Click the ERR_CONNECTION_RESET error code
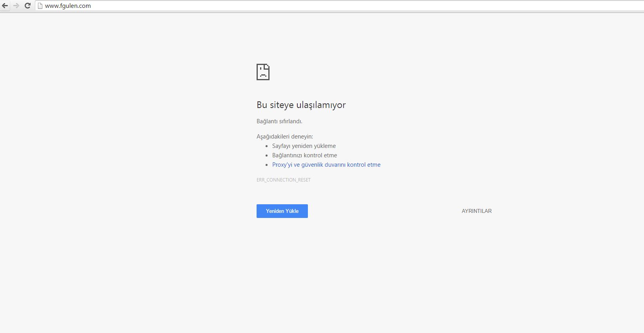 click(x=284, y=180)
